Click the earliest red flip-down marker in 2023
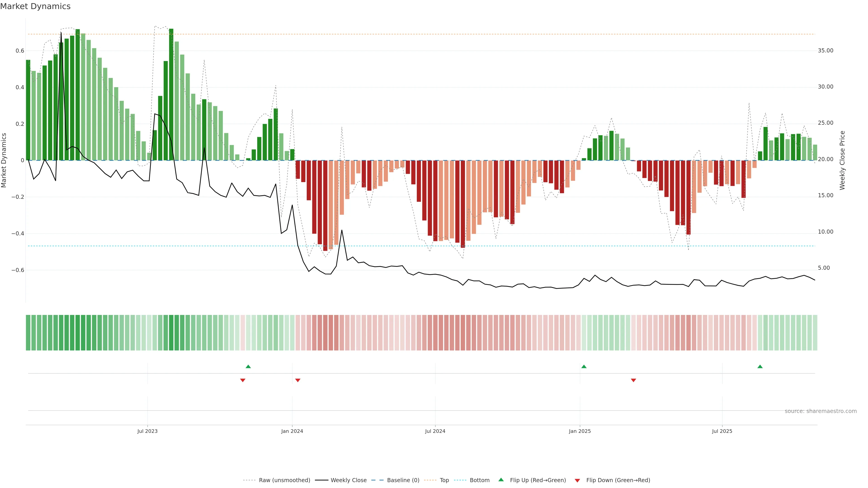Viewport: 868px width, 488px height. point(243,380)
